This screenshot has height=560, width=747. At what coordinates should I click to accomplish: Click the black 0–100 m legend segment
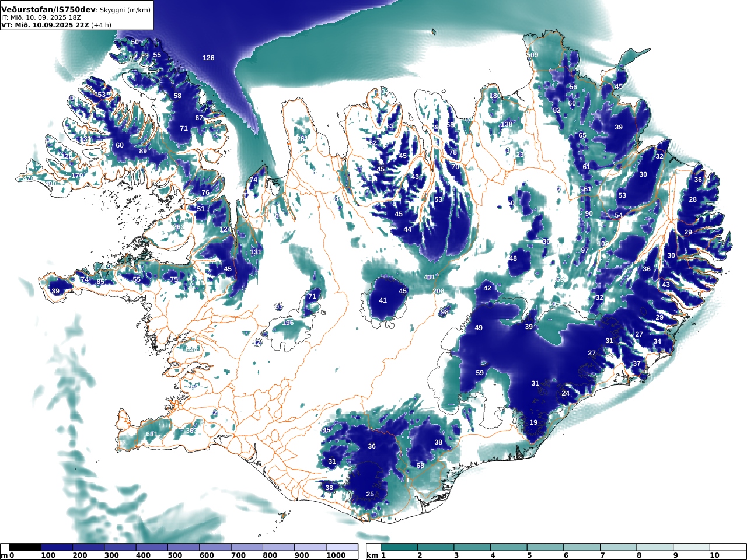click(x=26, y=547)
